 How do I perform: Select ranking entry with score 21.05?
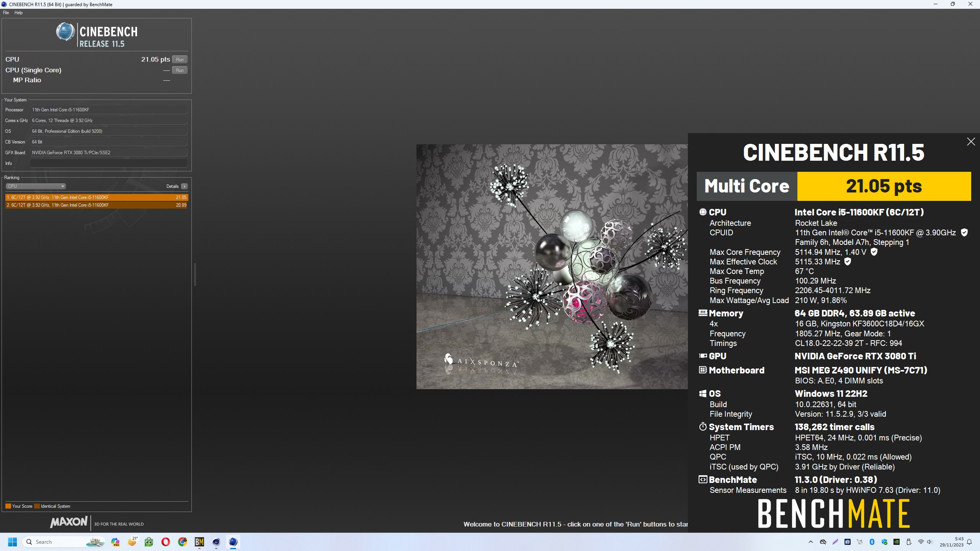(x=96, y=197)
